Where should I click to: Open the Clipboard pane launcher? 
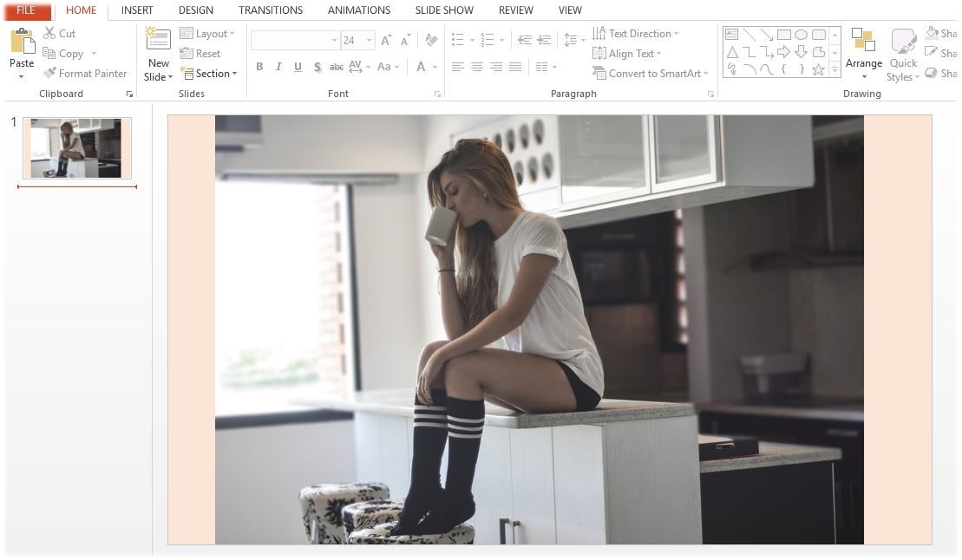click(129, 94)
